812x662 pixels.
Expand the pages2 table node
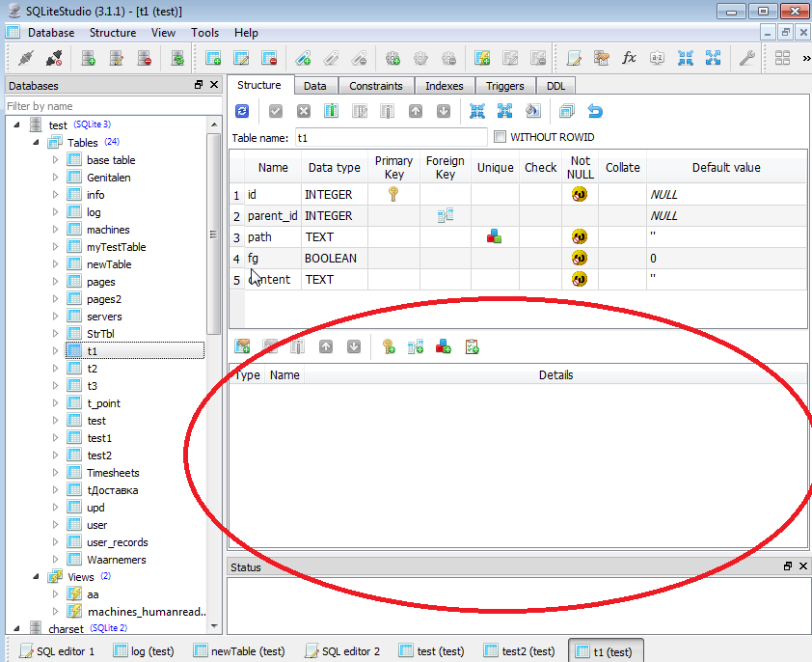55,298
